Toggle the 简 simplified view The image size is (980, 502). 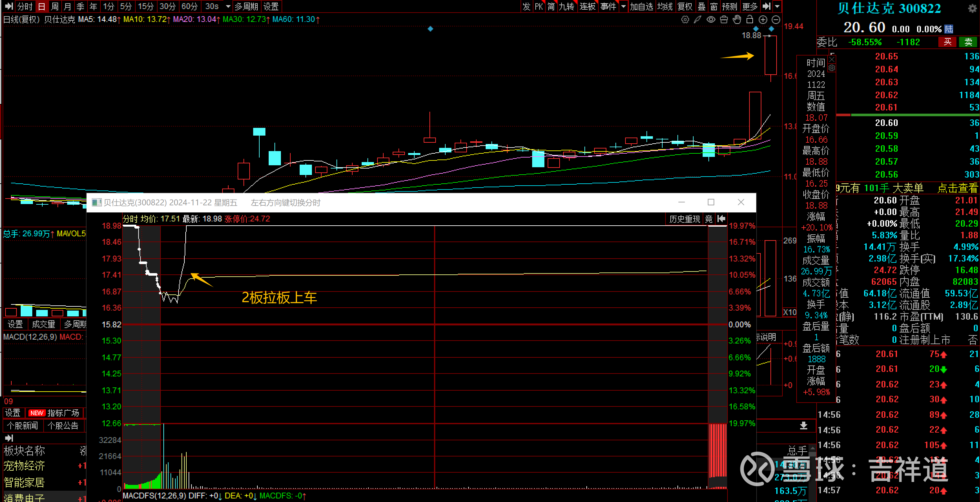(x=551, y=6)
